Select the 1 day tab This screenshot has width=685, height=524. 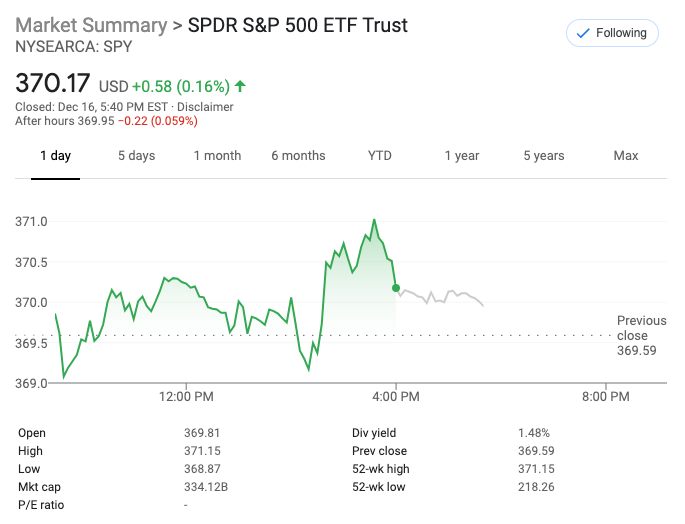click(55, 155)
